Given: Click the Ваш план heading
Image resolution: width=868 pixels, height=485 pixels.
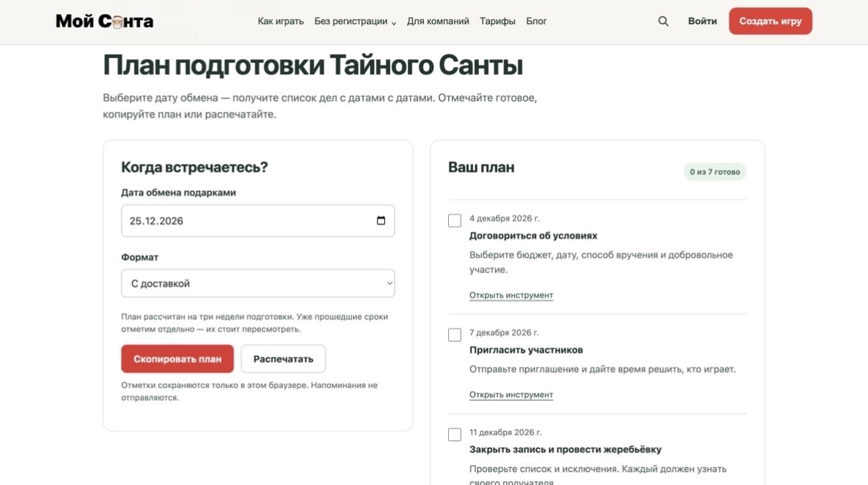Looking at the screenshot, I should click(x=481, y=167).
